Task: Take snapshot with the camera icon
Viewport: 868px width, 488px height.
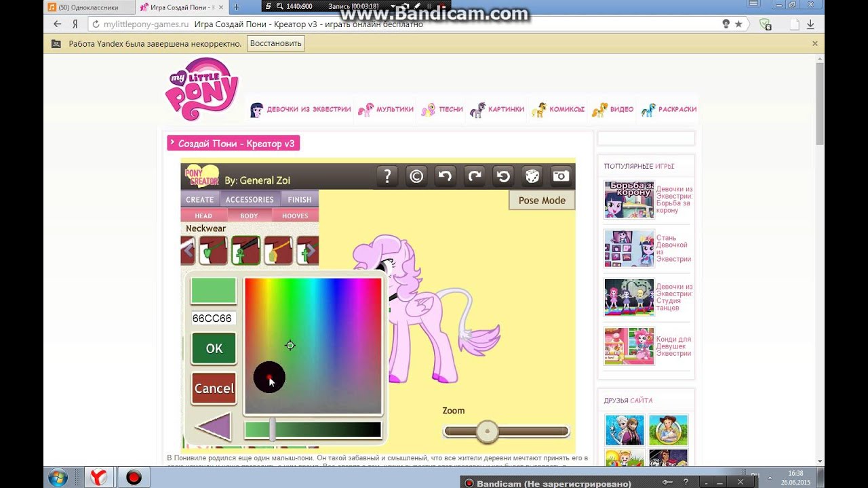Action: [x=561, y=176]
